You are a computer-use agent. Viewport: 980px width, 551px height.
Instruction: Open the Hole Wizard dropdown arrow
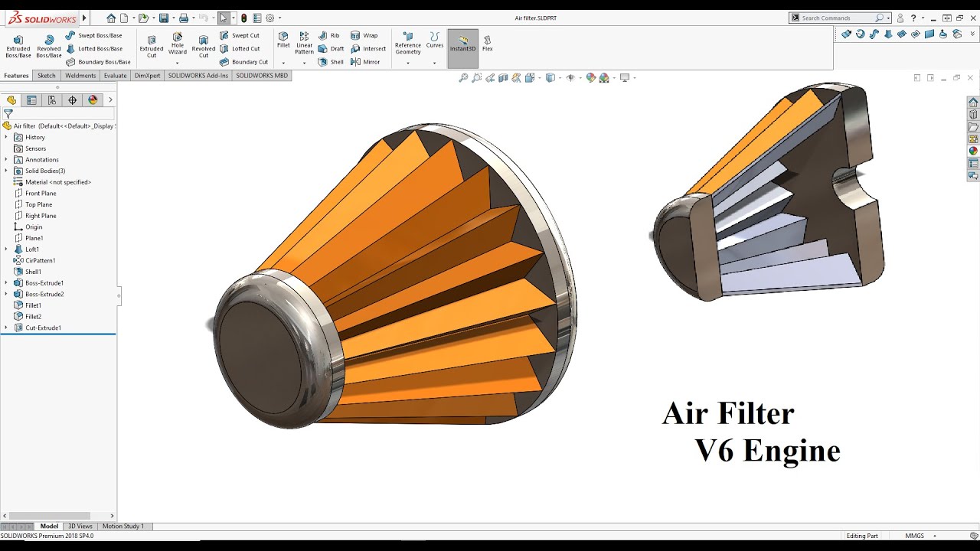178,63
